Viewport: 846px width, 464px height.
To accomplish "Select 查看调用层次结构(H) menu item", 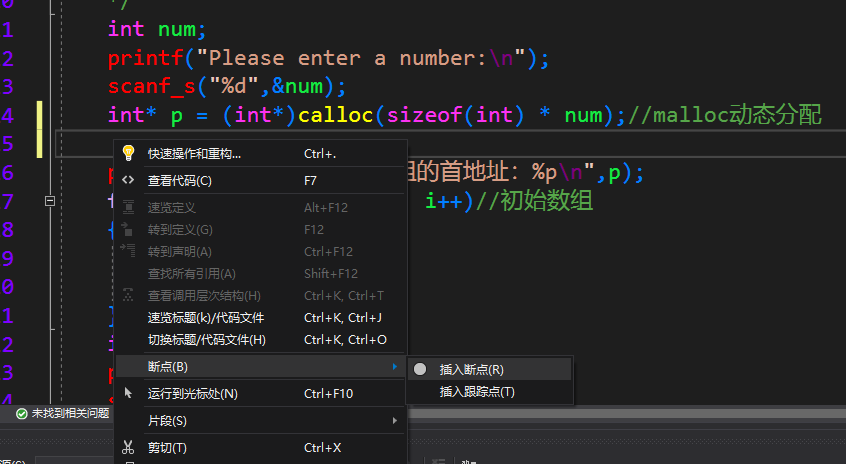I will tap(261, 296).
